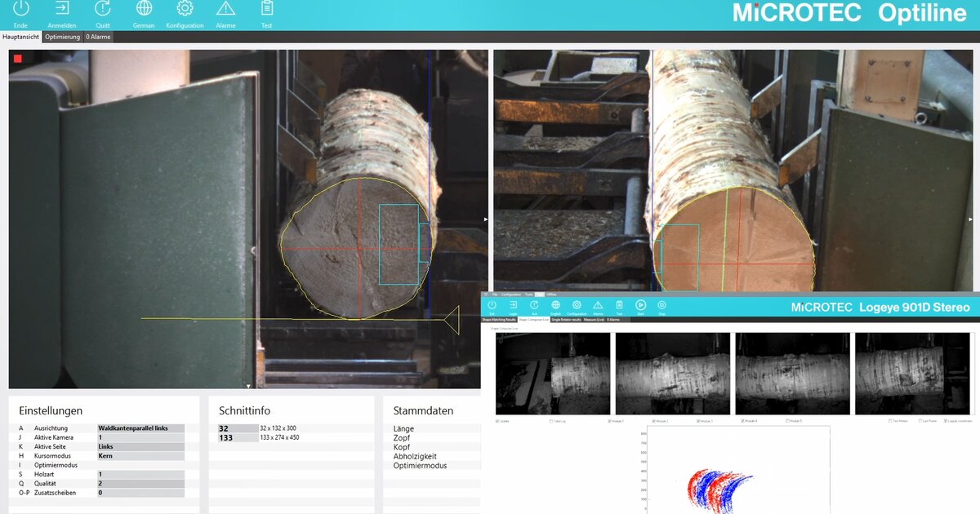Click the Ausrichtung value Waldkantenparallel links
Viewport: 980px width, 514px height.
click(140, 428)
